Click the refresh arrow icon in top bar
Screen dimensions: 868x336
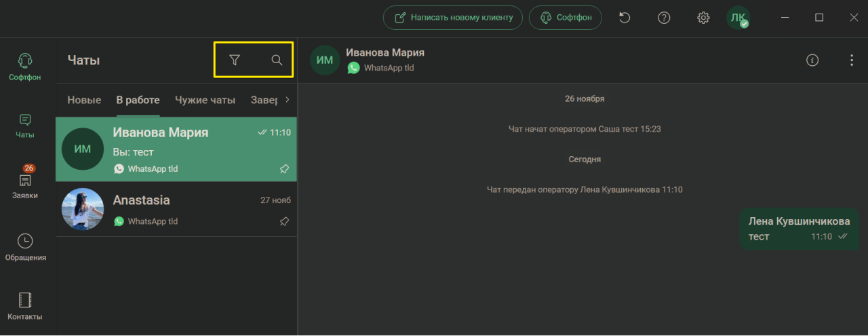pyautogui.click(x=625, y=18)
